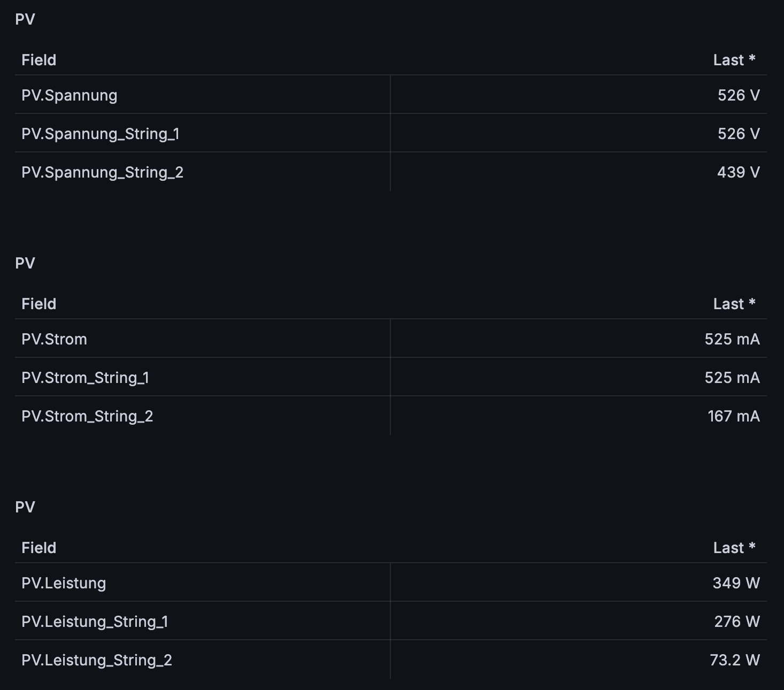Select the PV.Strom_String_1 row label
784x690 pixels.
click(86, 378)
